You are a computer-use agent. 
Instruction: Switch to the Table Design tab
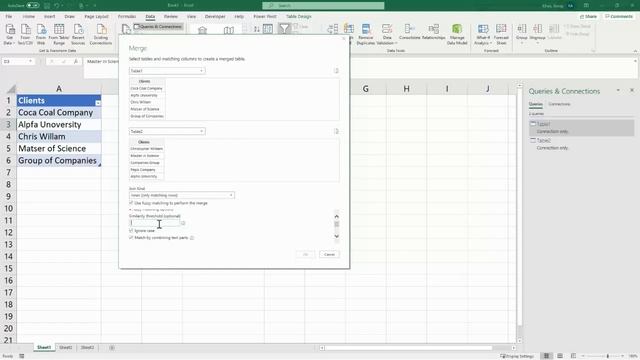click(x=299, y=16)
